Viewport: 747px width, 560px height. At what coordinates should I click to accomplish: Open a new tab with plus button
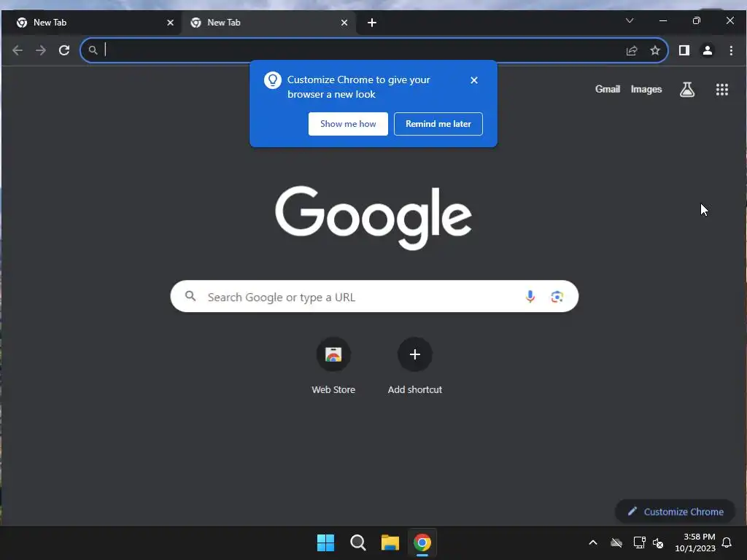click(x=372, y=23)
